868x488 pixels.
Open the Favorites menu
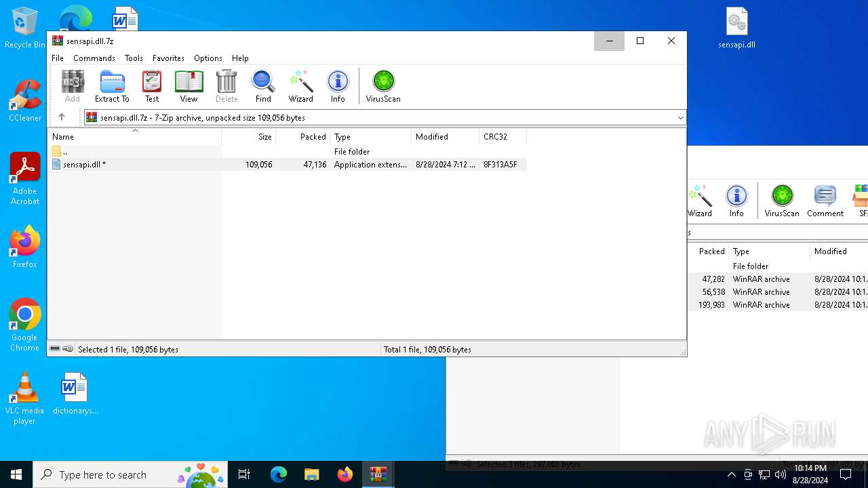coord(168,58)
